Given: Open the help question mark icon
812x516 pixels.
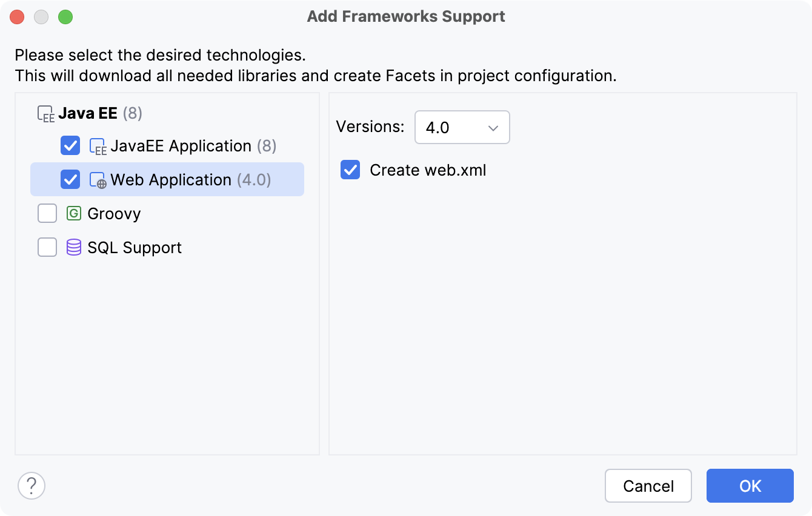Looking at the screenshot, I should (x=32, y=486).
